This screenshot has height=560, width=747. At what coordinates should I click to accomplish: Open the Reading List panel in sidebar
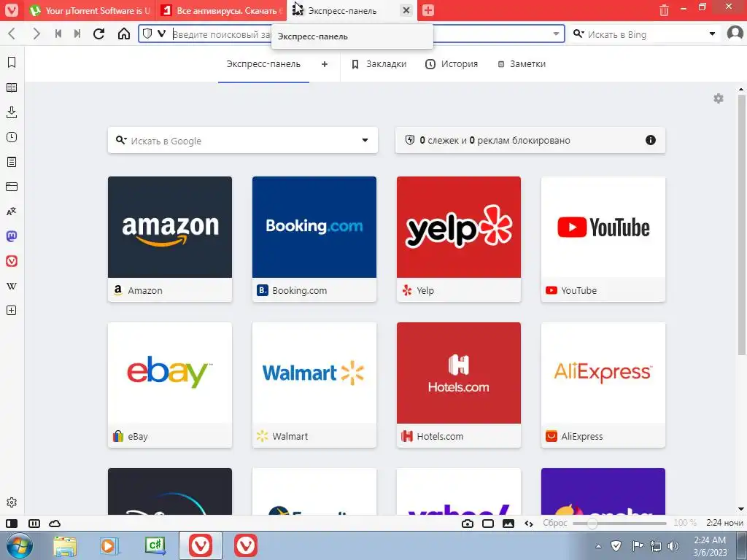pos(12,87)
